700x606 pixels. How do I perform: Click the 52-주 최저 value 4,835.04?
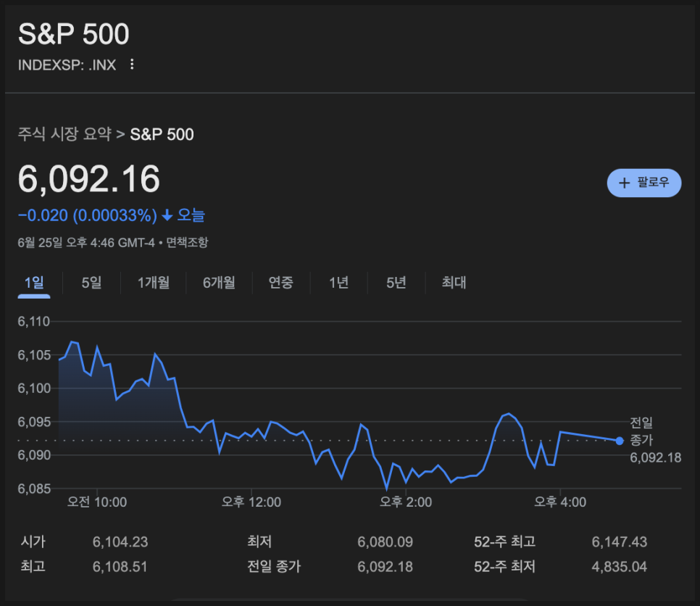(x=619, y=567)
